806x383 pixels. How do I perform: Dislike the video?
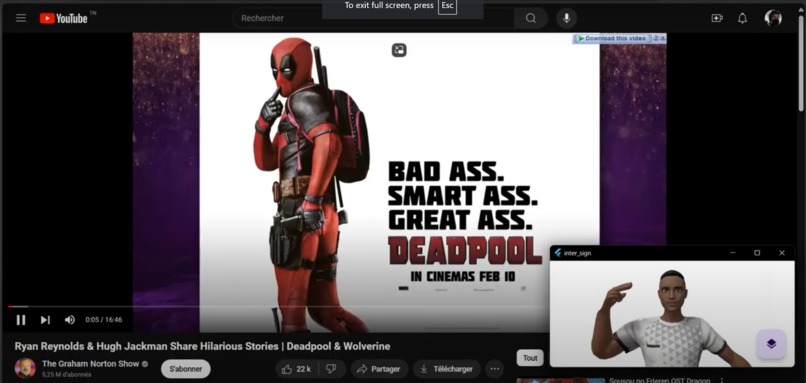click(332, 369)
